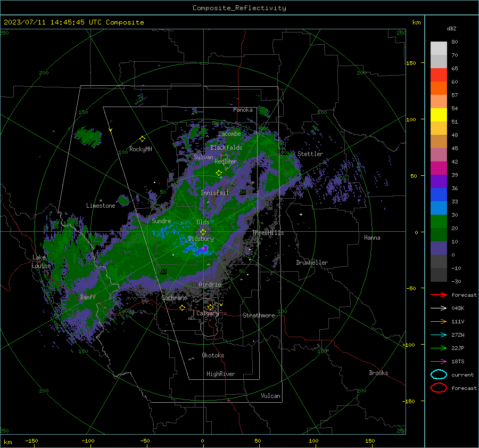Click the red forecast ellipse legend icon
Screen dimensions: 479x448
click(439, 388)
